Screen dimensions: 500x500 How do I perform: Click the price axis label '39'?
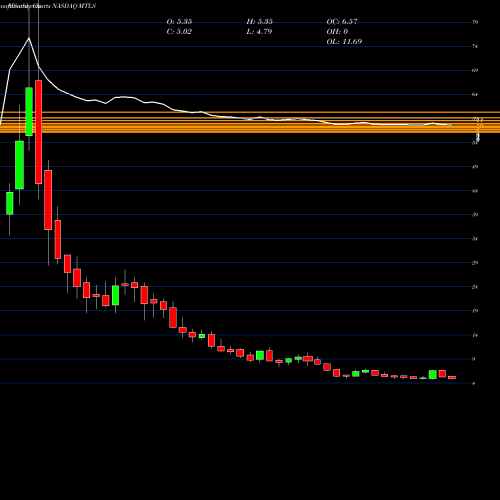[x=475, y=215]
